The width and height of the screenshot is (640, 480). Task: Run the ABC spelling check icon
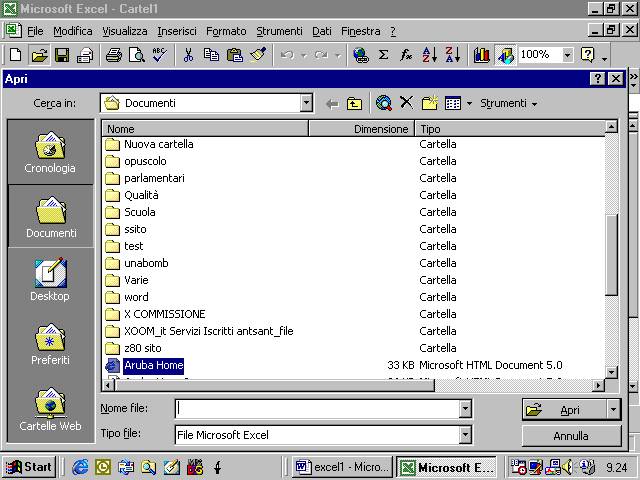[x=159, y=55]
